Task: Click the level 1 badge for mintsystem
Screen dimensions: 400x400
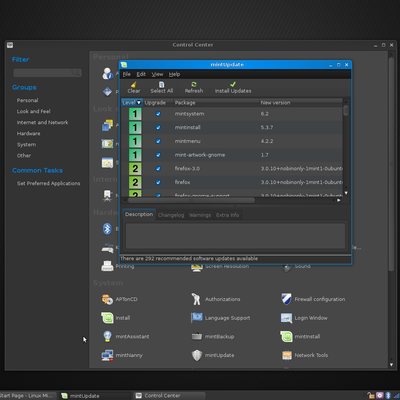Action: click(135, 114)
